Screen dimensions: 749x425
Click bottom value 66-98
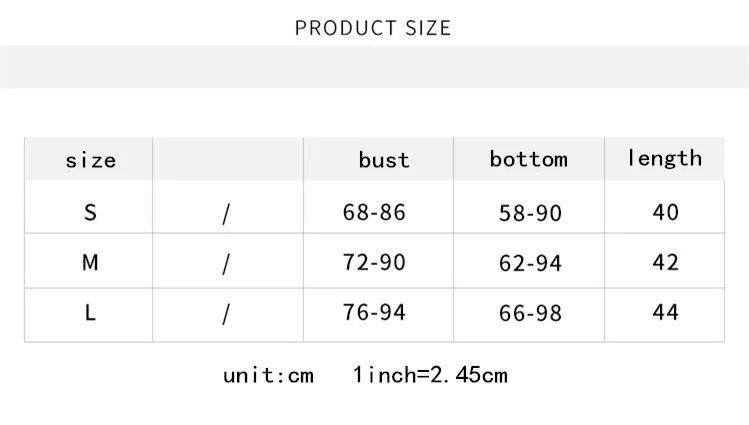530,314
